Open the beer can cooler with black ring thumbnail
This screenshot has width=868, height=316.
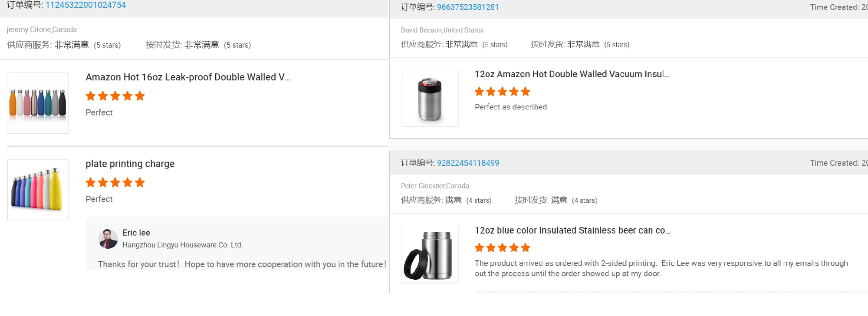click(430, 254)
